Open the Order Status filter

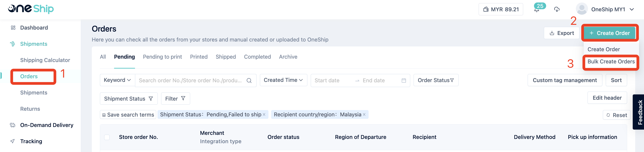pyautogui.click(x=436, y=80)
